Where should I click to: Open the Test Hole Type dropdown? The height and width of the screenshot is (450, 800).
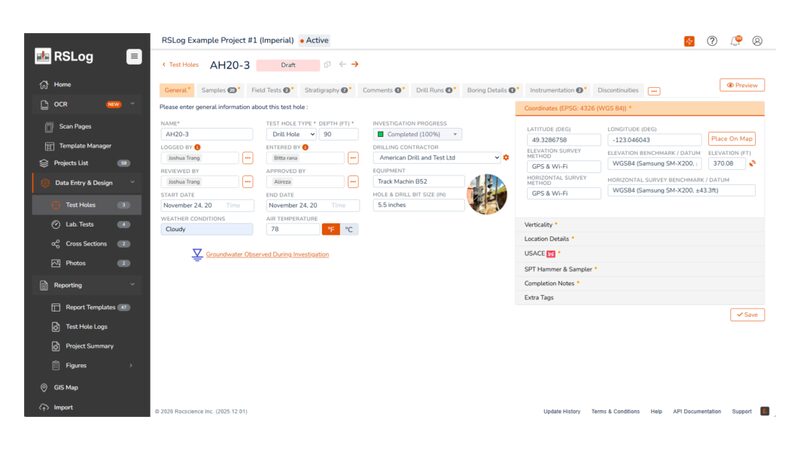(x=292, y=134)
